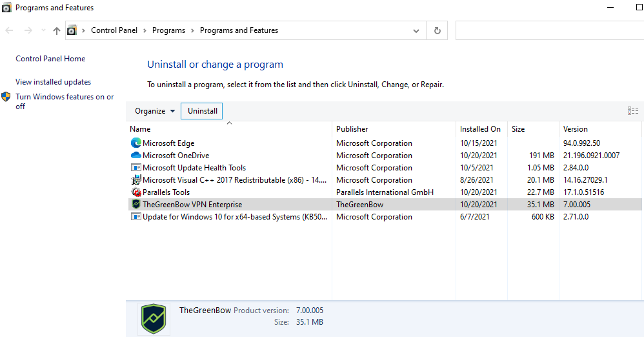Click the Microsoft Edge program icon
Viewport: 644px width, 337px height.
(136, 143)
